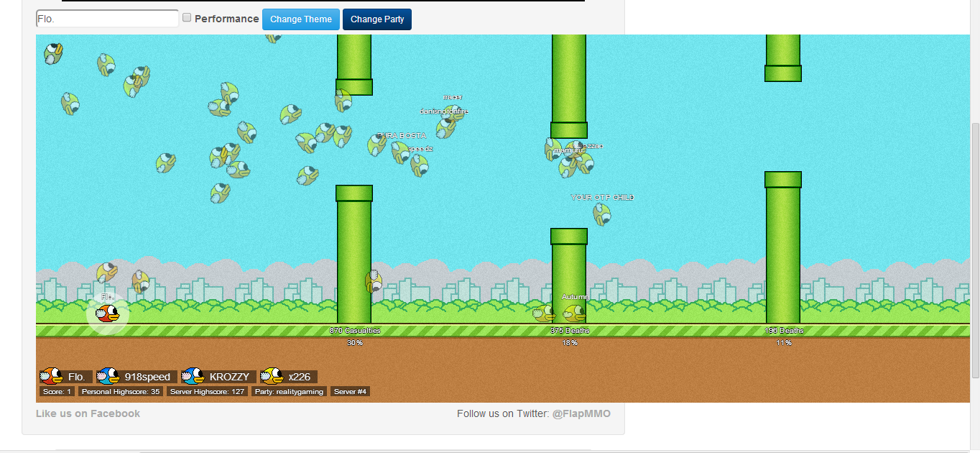The width and height of the screenshot is (980, 453).
Task: Click the ghost bird in the top-left sky corner
Action: pyautogui.click(x=53, y=52)
